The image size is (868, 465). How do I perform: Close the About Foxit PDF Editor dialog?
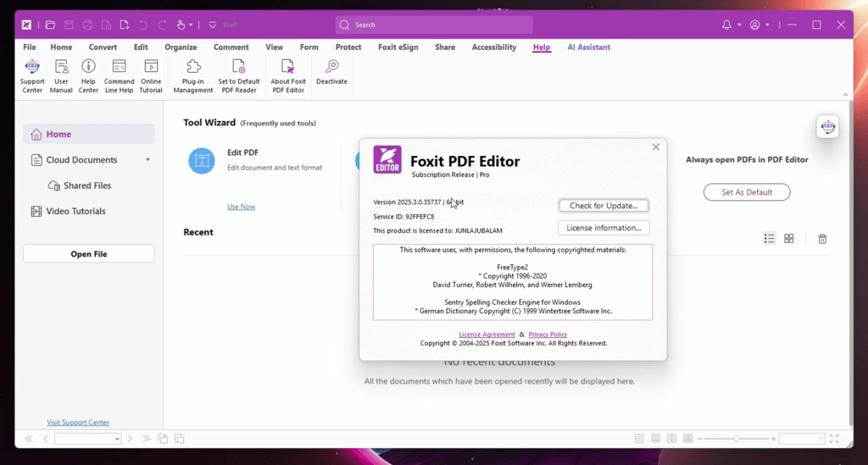(x=656, y=147)
